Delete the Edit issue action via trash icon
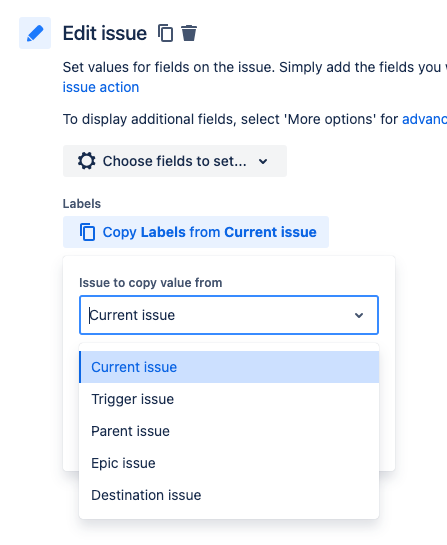The height and width of the screenshot is (545, 447). tap(189, 33)
